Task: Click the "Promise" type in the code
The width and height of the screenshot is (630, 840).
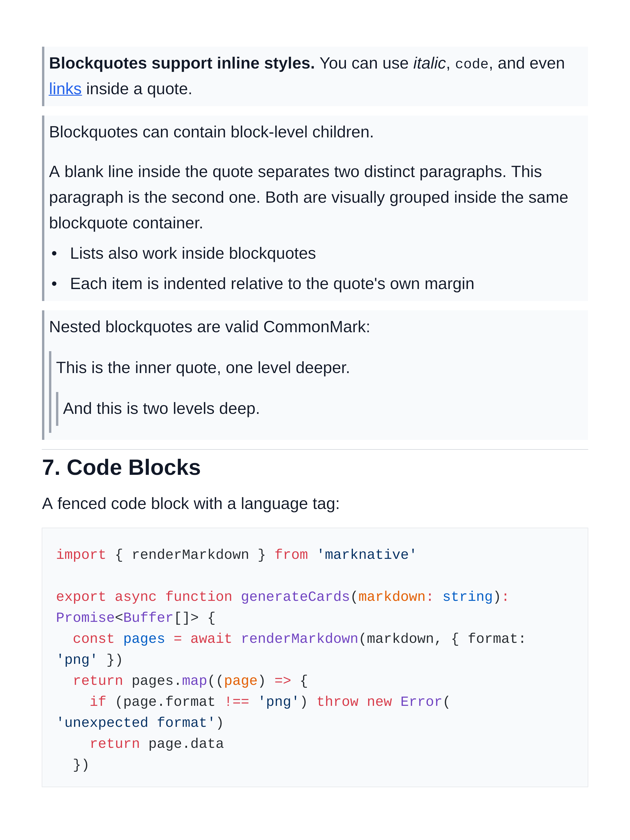Action: point(85,618)
